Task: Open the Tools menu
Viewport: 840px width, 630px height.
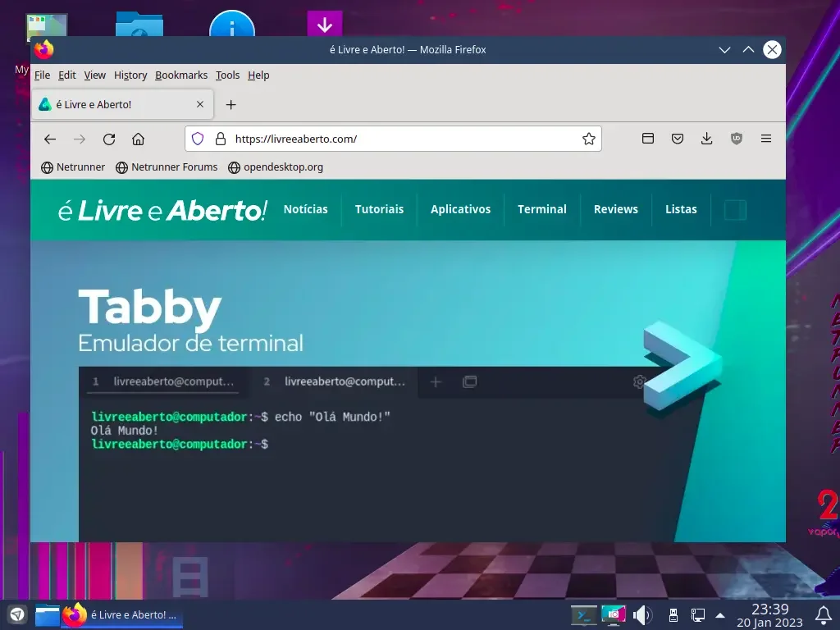Action: point(228,75)
